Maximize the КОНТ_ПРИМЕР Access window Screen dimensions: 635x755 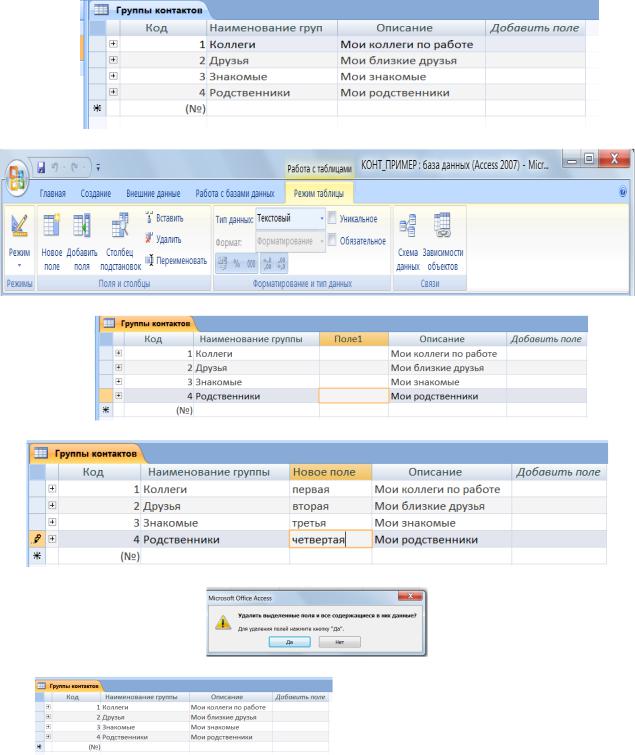click(x=589, y=159)
